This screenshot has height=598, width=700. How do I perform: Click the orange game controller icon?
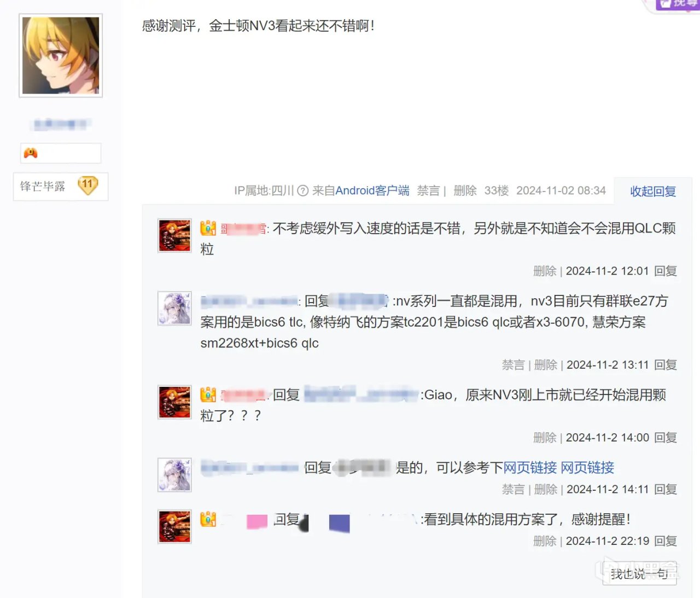[31, 153]
